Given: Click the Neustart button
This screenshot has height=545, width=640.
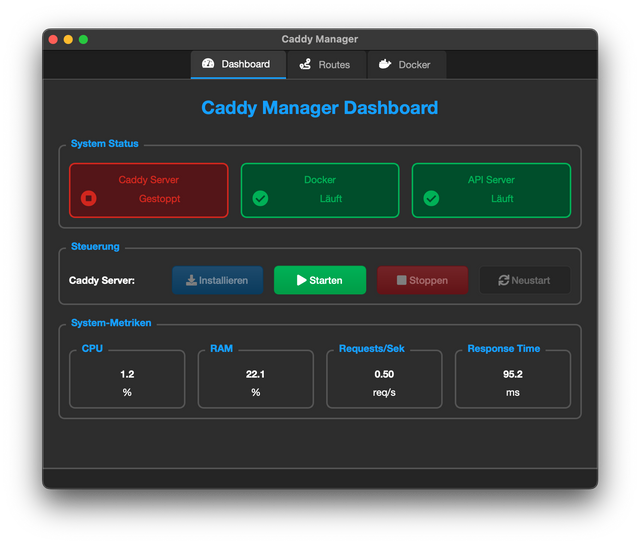Looking at the screenshot, I should [x=525, y=280].
